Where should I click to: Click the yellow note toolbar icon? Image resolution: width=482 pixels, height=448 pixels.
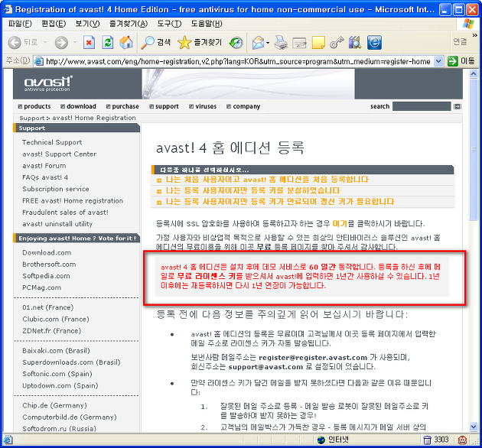(x=318, y=42)
